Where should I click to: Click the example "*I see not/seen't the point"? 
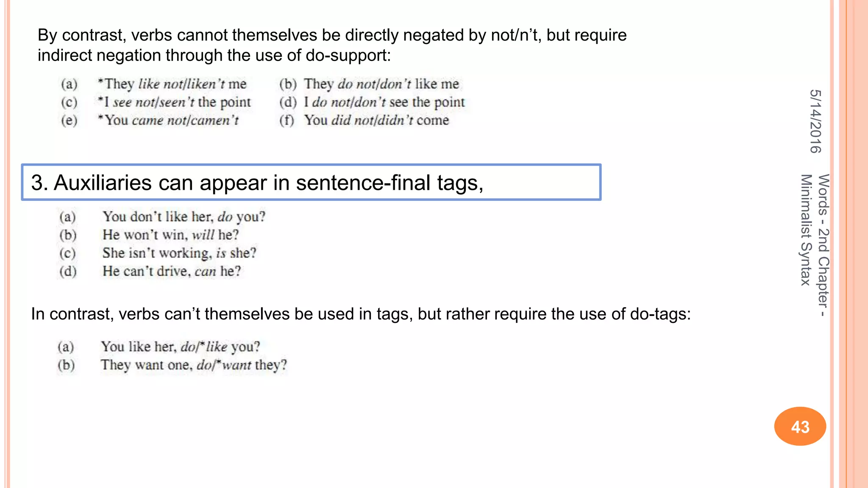tap(174, 102)
